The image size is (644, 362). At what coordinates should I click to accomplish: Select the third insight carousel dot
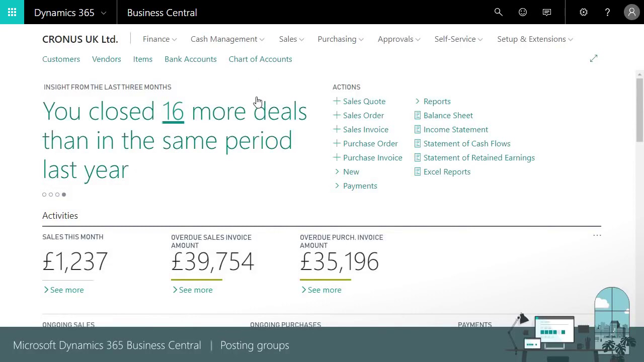[57, 195]
